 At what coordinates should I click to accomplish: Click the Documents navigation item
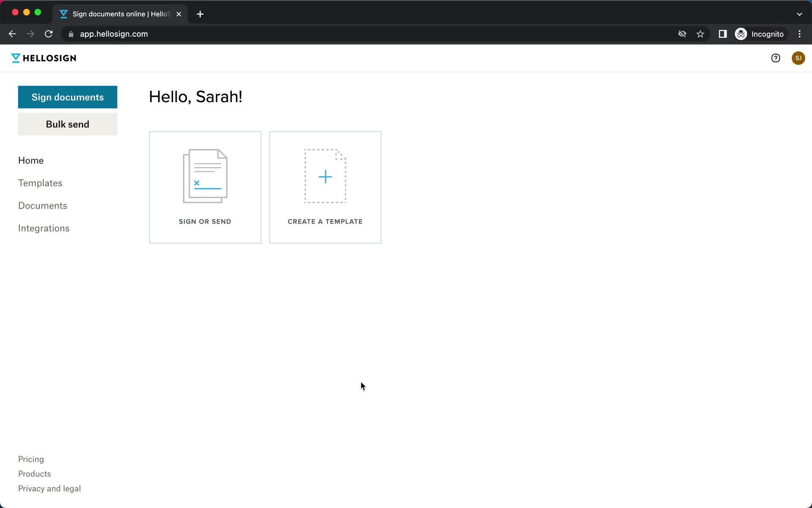coord(42,205)
